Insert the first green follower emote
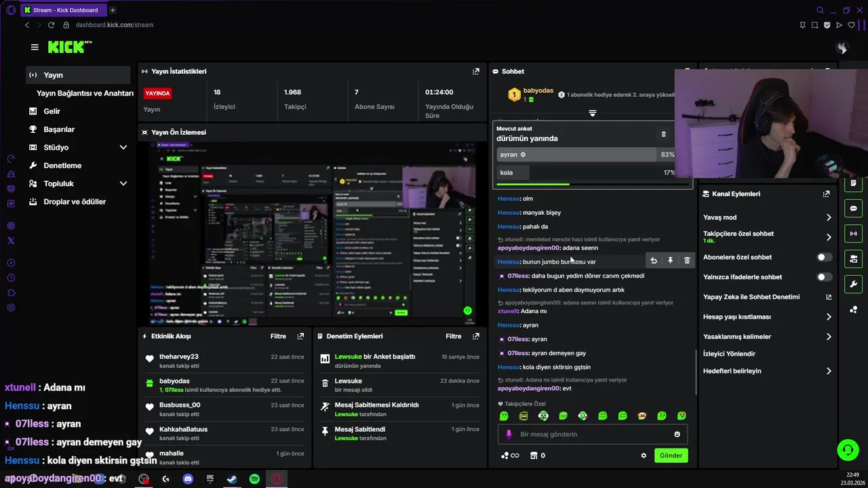The image size is (868, 488). click(504, 415)
